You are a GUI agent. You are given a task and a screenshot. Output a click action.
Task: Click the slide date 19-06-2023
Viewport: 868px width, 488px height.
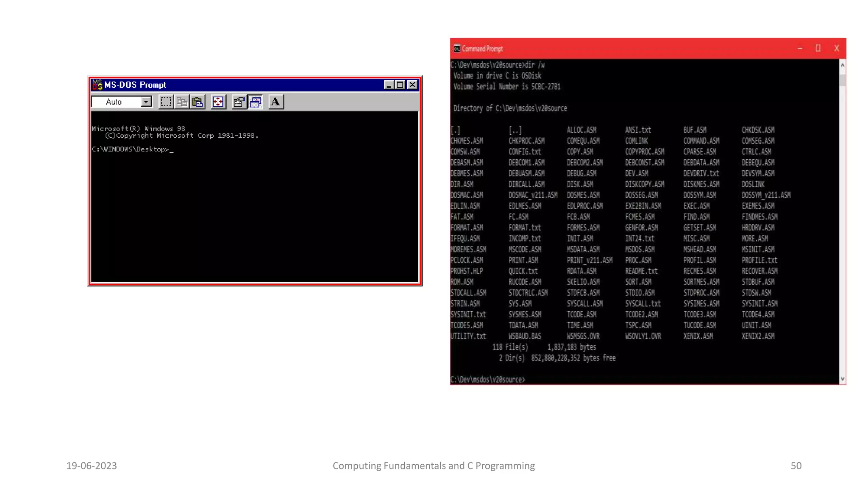pos(92,466)
